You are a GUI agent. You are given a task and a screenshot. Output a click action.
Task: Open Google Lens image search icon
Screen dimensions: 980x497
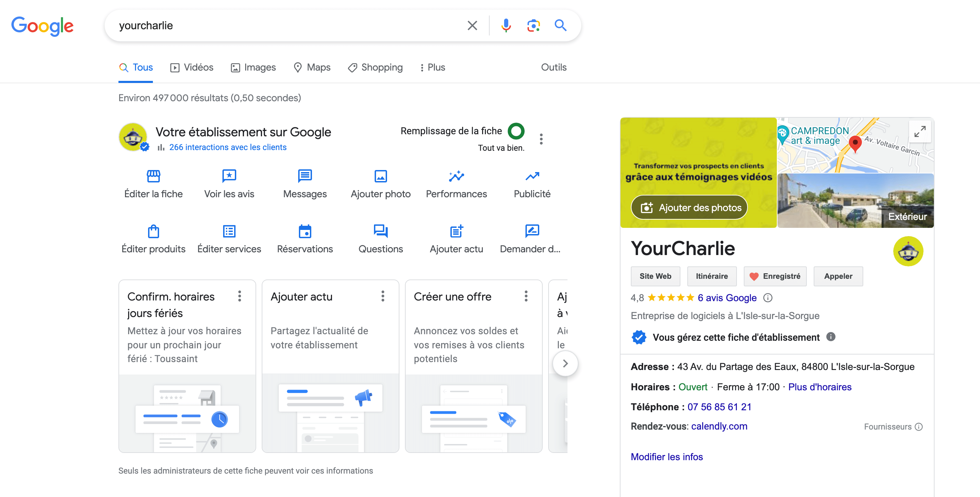(x=533, y=25)
